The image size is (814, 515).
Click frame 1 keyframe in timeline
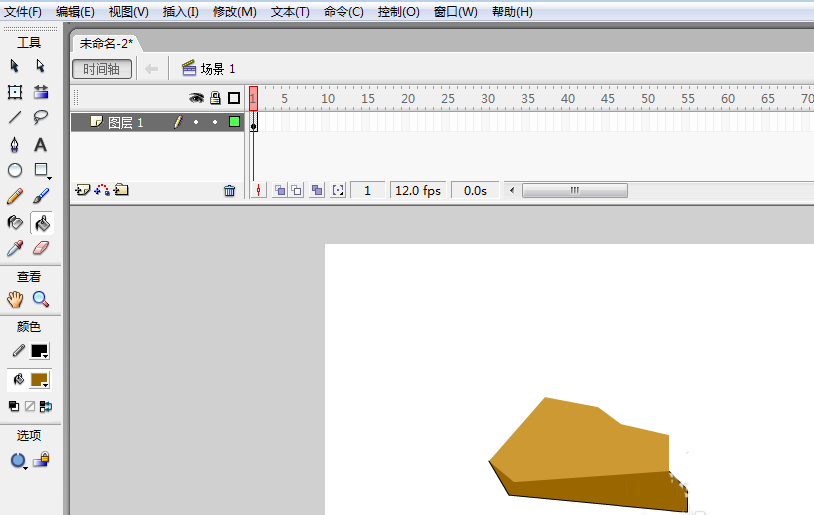point(253,122)
